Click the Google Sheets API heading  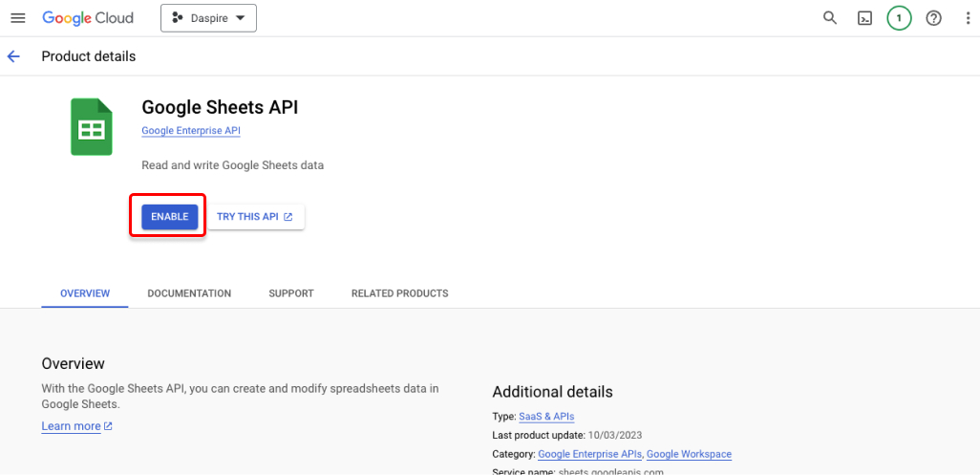[220, 107]
